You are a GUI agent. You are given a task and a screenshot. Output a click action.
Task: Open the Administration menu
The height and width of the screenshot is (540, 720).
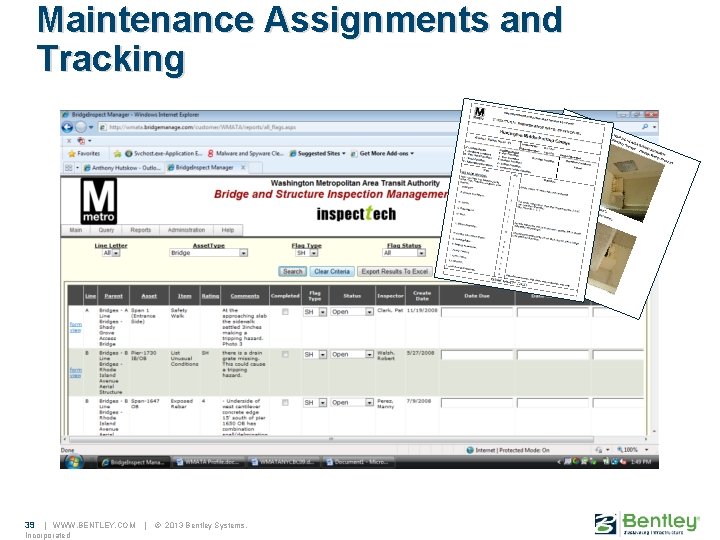tap(186, 230)
